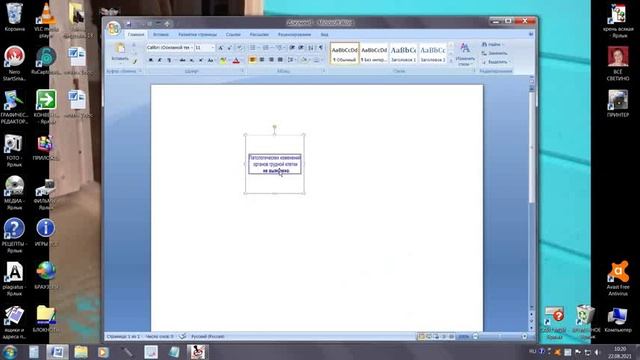Center the paragraph text

coord(262,60)
